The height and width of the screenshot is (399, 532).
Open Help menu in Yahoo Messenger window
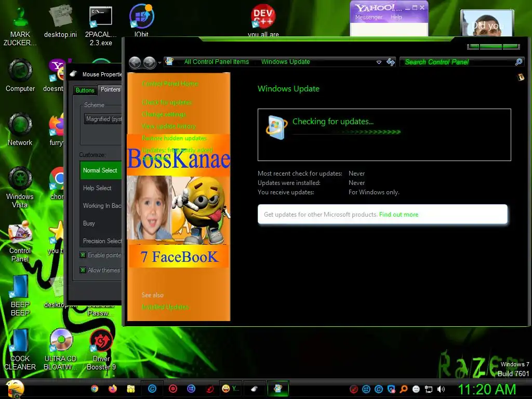(396, 17)
